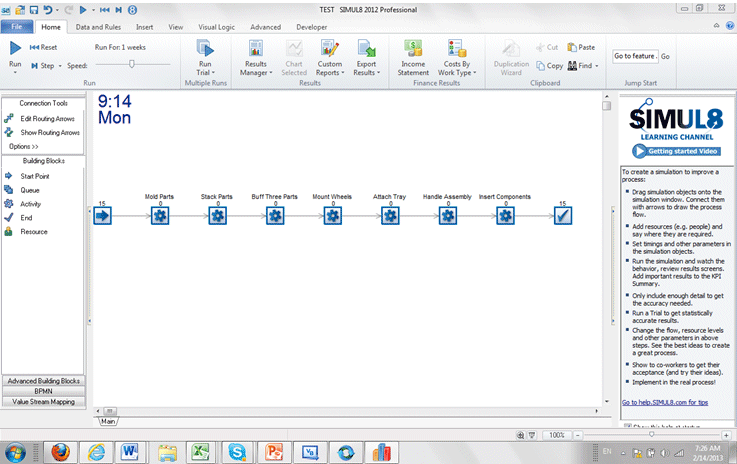
Task: Open the Step dropdown arrow
Action: click(60, 66)
